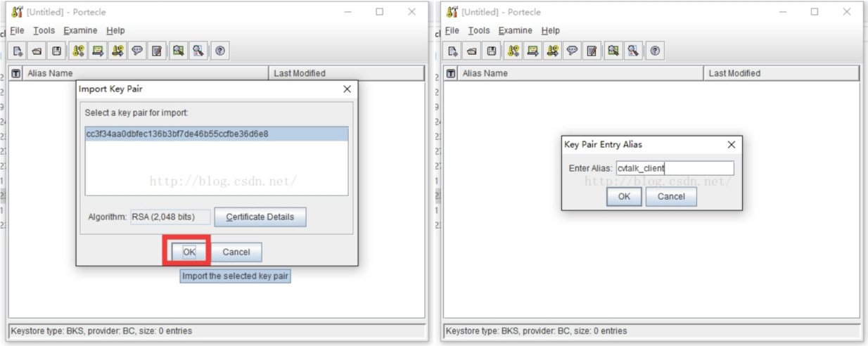Confirm import with OK in Import Key Pair dialog
The width and height of the screenshot is (868, 346).
coord(189,252)
